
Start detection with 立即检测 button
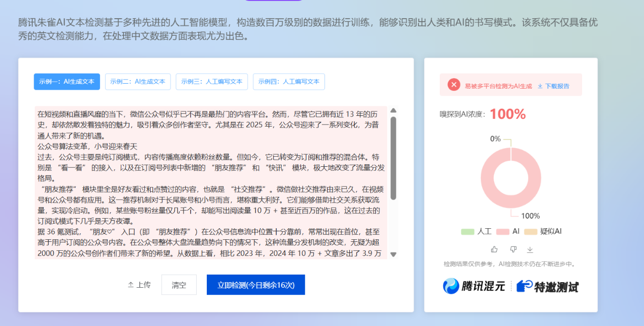tap(256, 285)
